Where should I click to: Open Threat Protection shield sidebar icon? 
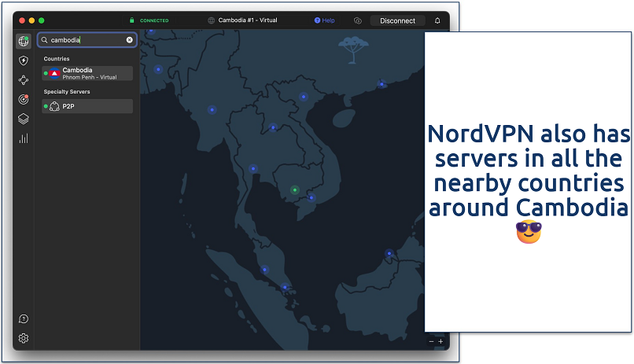24,61
